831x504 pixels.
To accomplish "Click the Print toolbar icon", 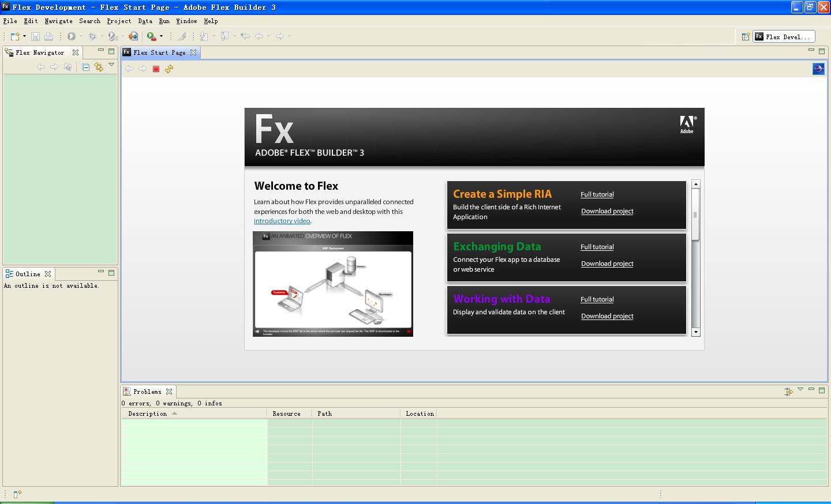I will (48, 36).
